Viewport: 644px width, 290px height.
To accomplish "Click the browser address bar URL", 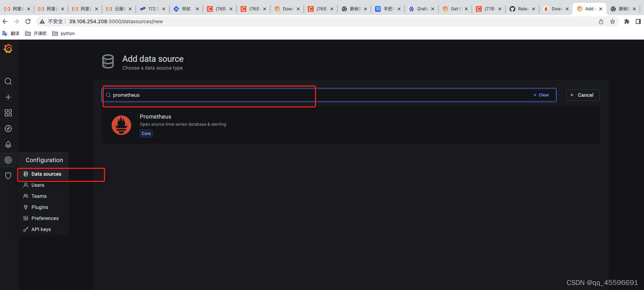I will (x=116, y=21).
